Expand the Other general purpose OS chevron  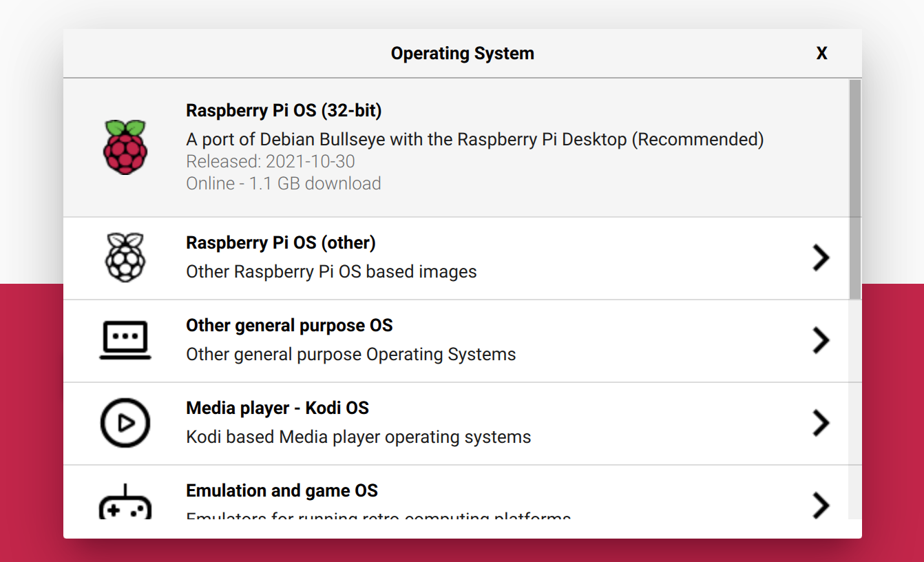click(821, 340)
